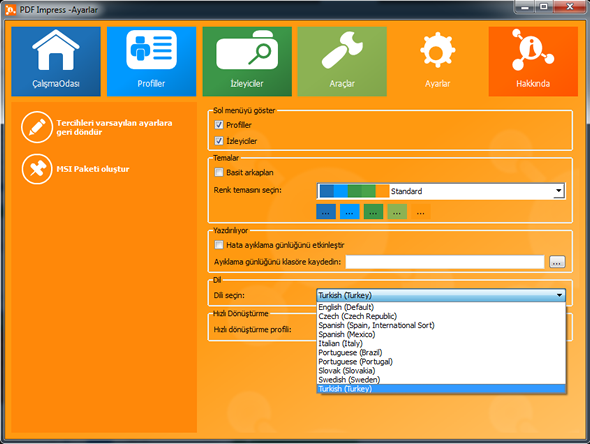Click the browse button for log folder
Viewport: 590px width, 444px height.
click(x=557, y=262)
